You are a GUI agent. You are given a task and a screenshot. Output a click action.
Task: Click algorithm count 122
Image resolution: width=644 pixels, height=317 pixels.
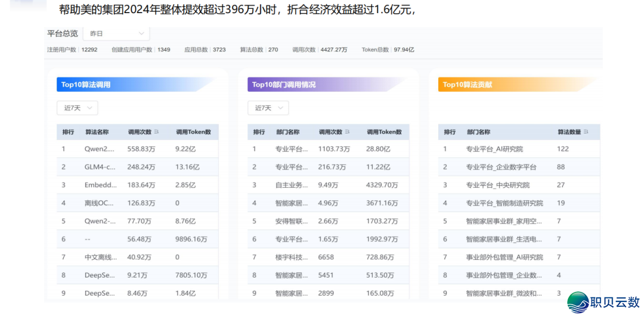563,149
